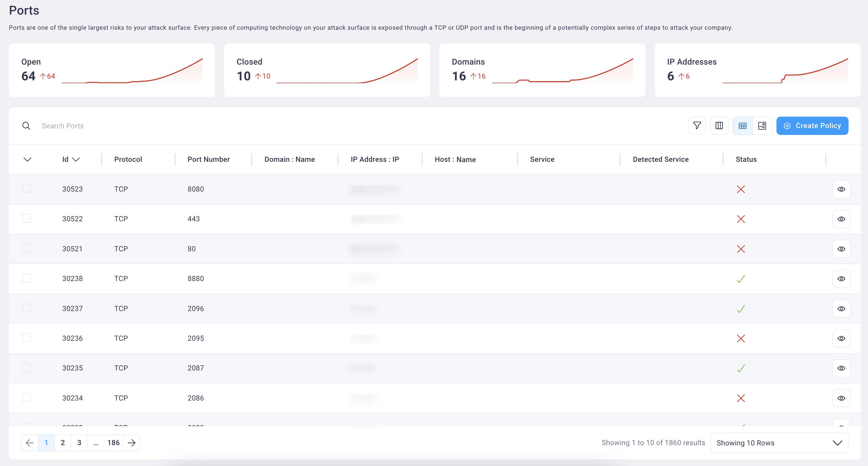View details for port Id 30523
Screen dimensions: 868x466
pyautogui.click(x=841, y=189)
